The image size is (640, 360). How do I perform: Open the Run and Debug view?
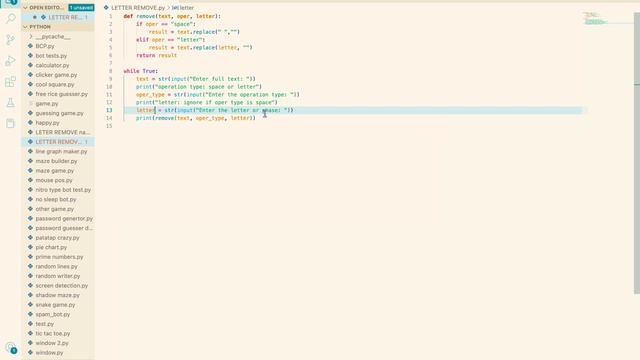click(11, 61)
